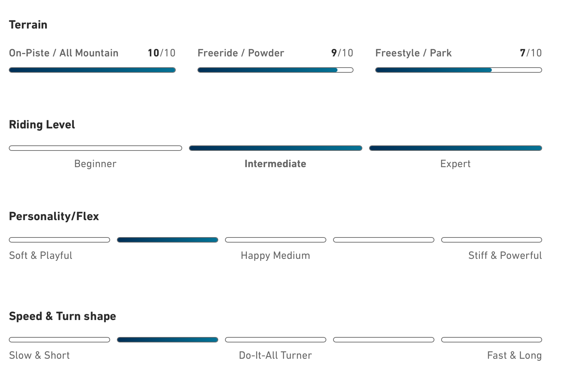
Task: Select the filled Intermediate riding level bar
Action: [x=276, y=148]
